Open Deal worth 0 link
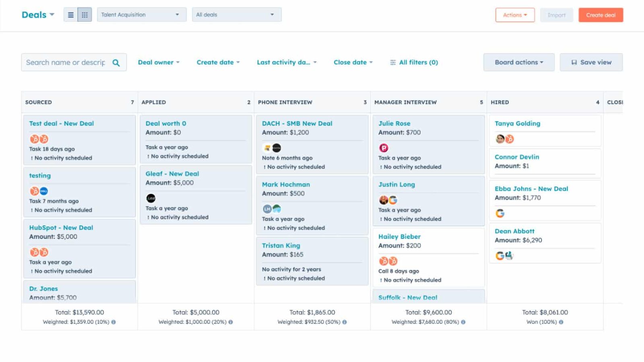Viewport: 644px width, 362px height. pos(166,123)
